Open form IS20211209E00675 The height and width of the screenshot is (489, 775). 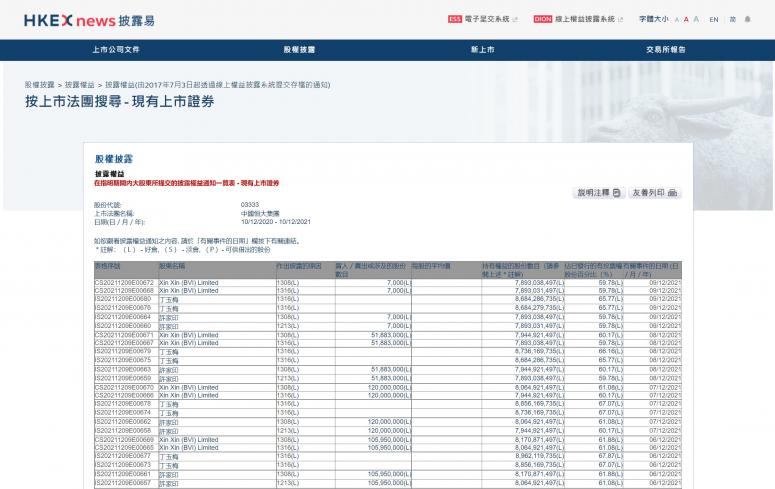[123, 360]
